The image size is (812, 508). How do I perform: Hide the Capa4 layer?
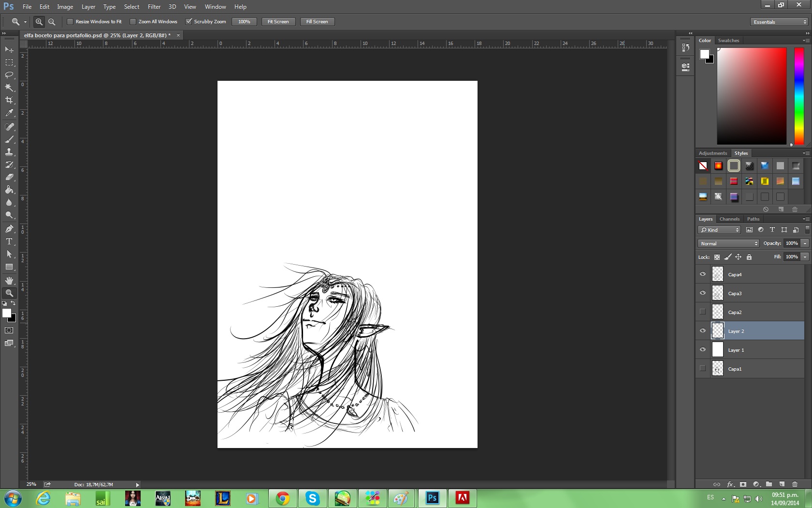703,274
